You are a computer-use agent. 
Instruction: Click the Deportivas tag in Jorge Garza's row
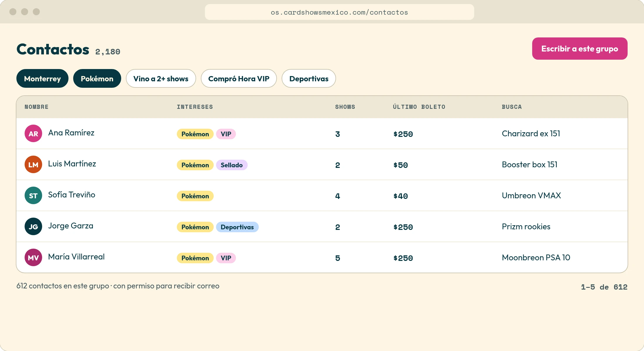[x=237, y=227]
